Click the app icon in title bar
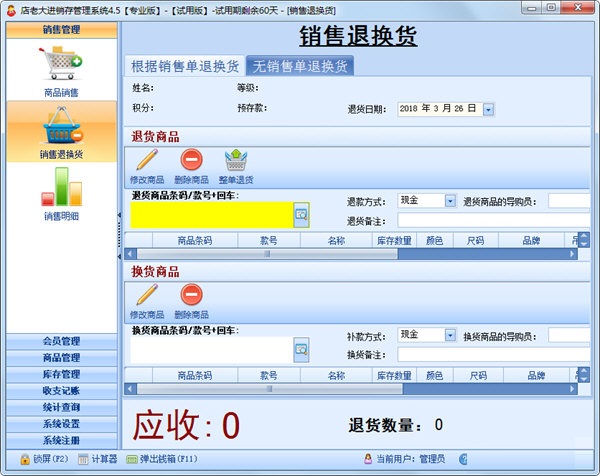 pyautogui.click(x=11, y=10)
